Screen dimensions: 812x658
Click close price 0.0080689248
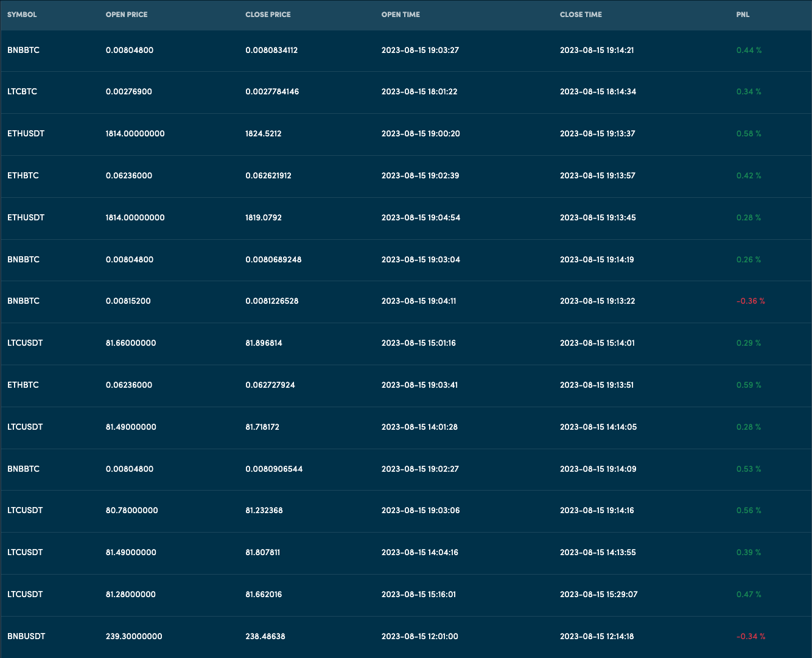pos(273,260)
